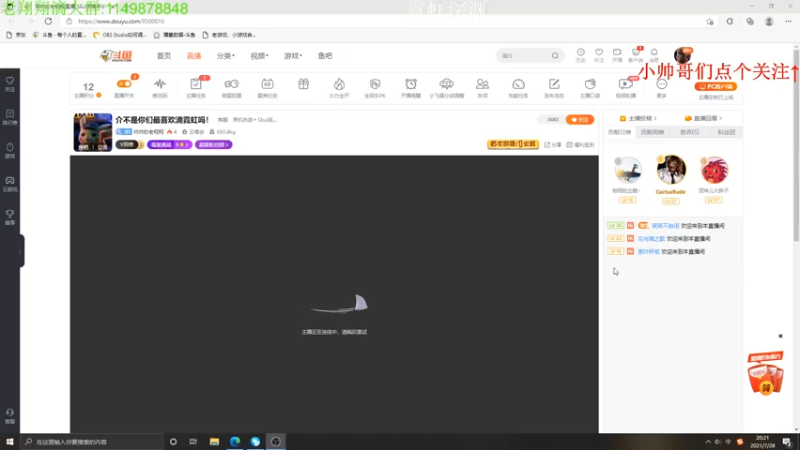Click the client download icon with red badge
800x450 pixels.
pos(636,53)
